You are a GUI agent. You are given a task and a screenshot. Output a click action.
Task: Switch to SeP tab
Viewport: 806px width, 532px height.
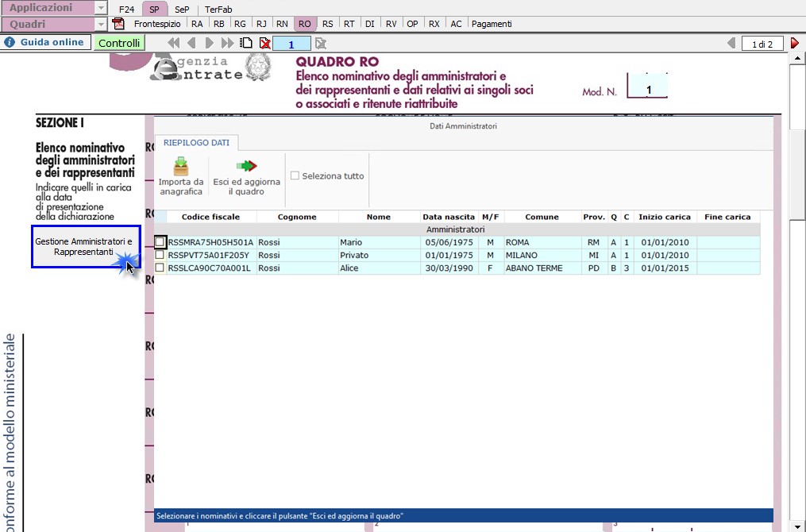click(182, 10)
